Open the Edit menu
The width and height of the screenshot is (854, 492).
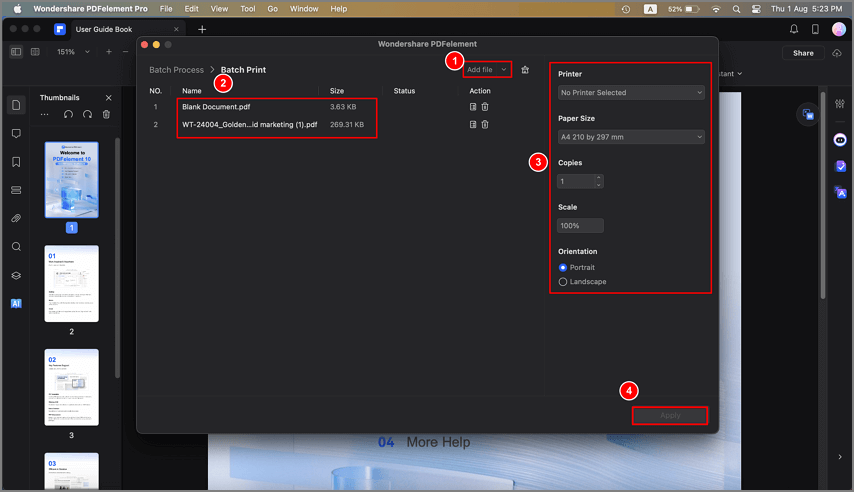click(191, 9)
